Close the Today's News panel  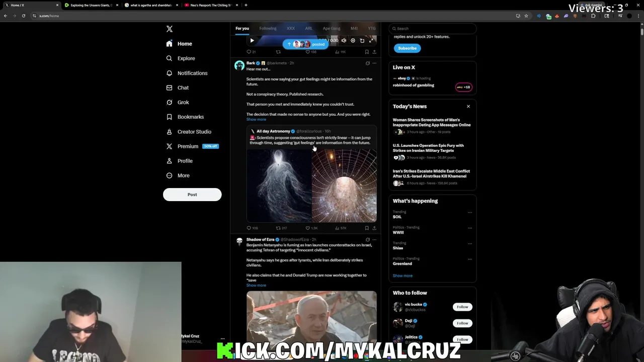(x=468, y=107)
